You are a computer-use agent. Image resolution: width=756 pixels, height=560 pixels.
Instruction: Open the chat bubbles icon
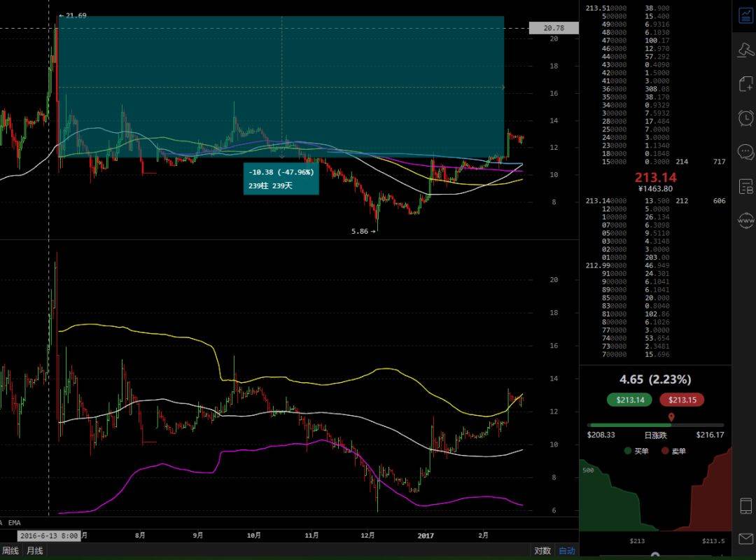pyautogui.click(x=745, y=152)
